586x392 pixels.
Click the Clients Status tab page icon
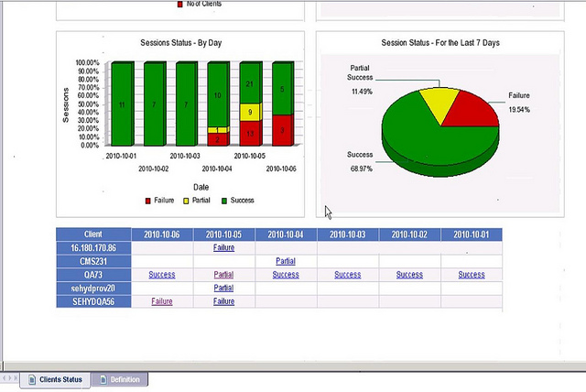(x=32, y=379)
